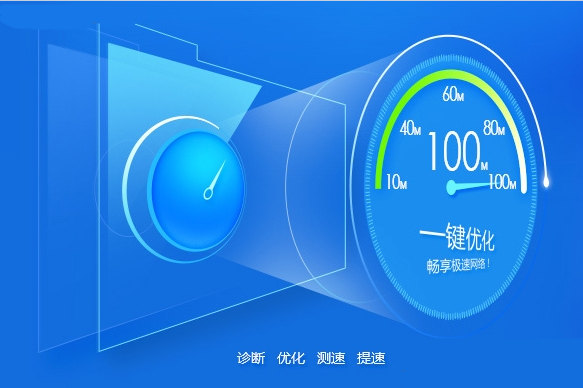
Task: Click the 一键优化 text on gauge
Action: click(457, 237)
